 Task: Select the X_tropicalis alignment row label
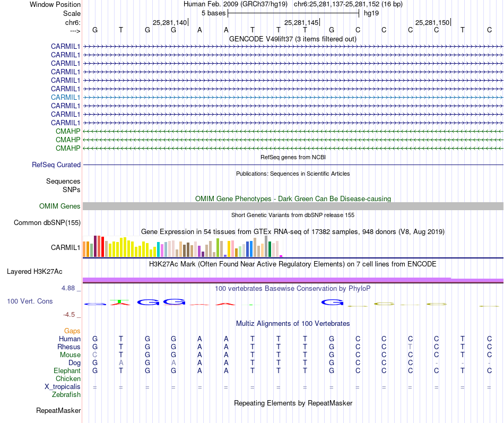[63, 387]
